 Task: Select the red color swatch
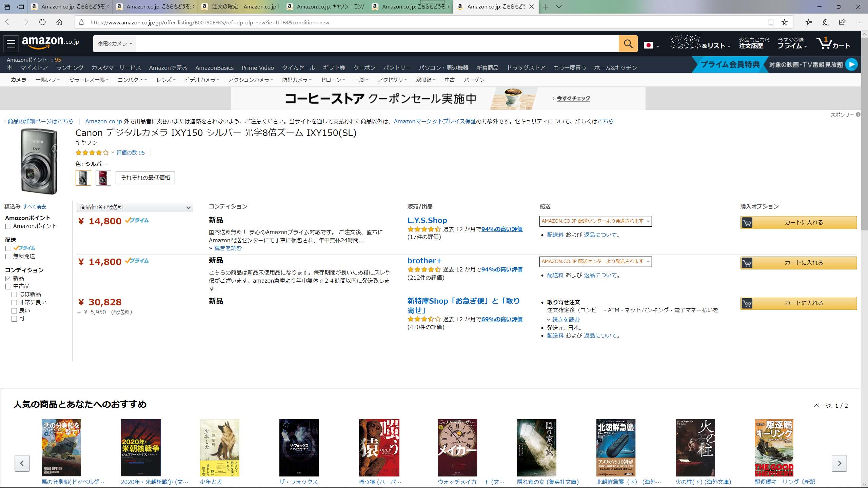pos(103,178)
